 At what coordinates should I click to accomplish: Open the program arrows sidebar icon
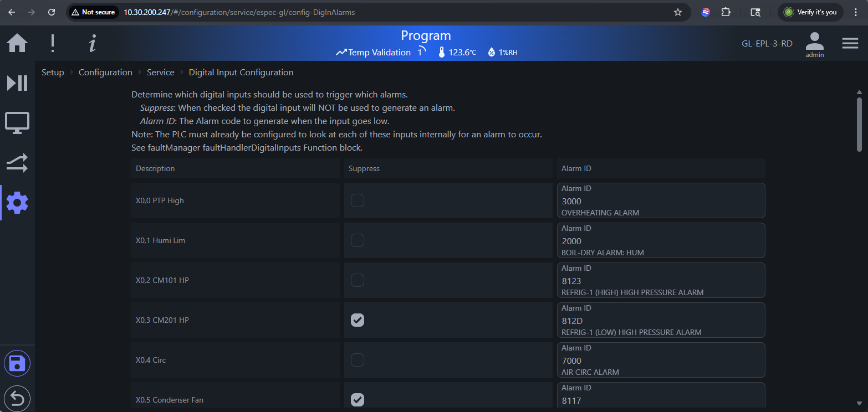(17, 163)
